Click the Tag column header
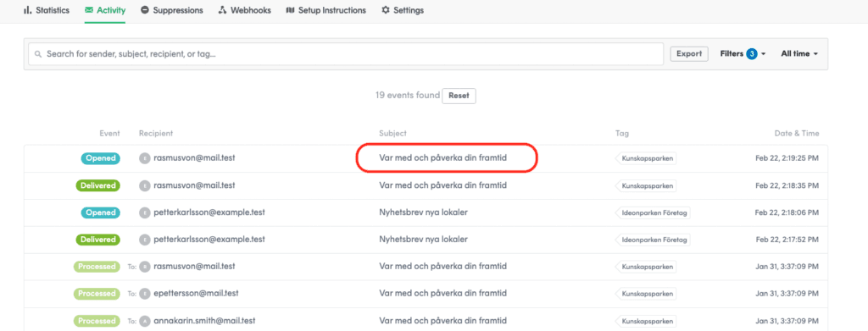868x331 pixels. 621,133
